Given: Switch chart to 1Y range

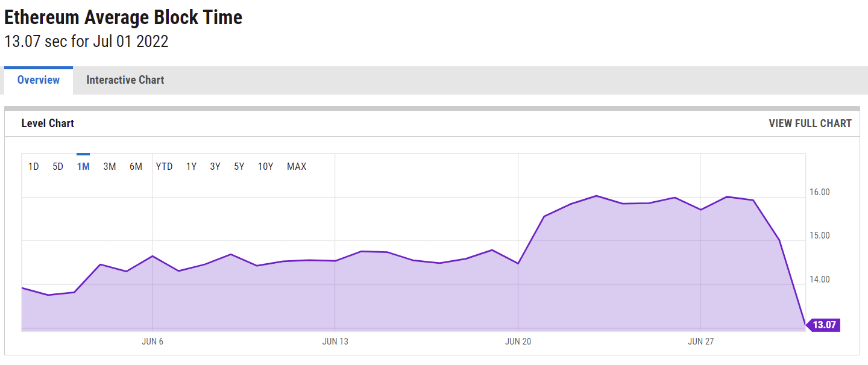Looking at the screenshot, I should pos(191,166).
